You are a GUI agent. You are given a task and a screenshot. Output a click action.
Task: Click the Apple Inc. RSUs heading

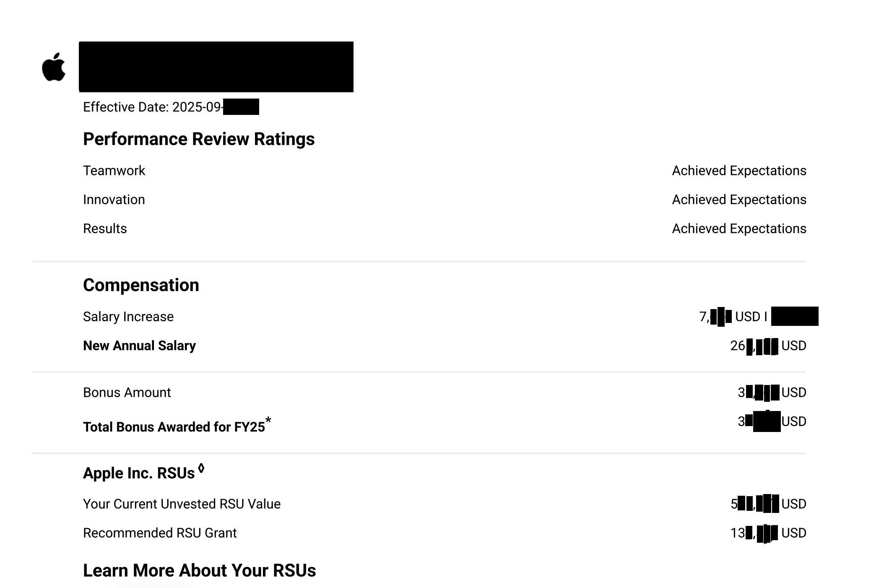(x=139, y=473)
